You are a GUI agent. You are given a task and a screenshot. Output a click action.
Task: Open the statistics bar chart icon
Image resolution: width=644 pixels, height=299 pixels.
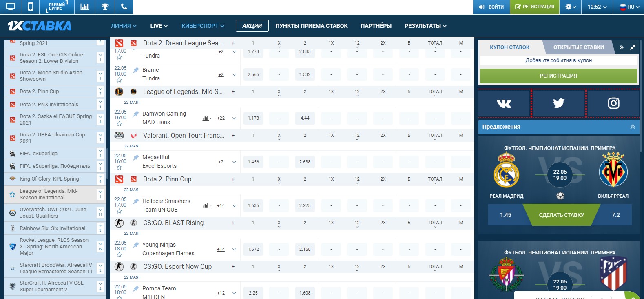point(85,7)
